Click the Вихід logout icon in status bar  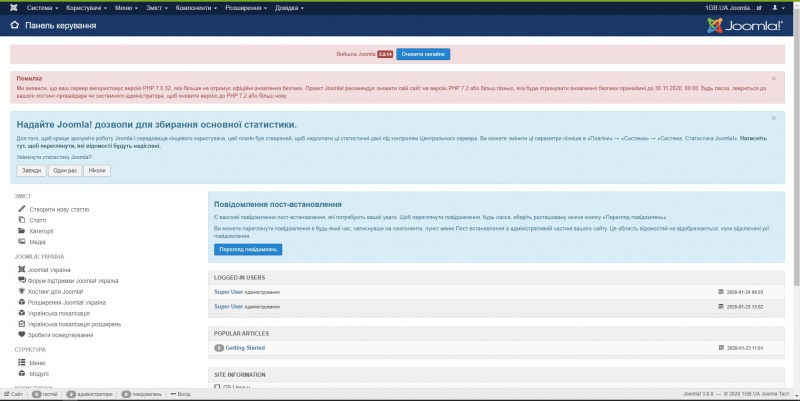point(173,394)
